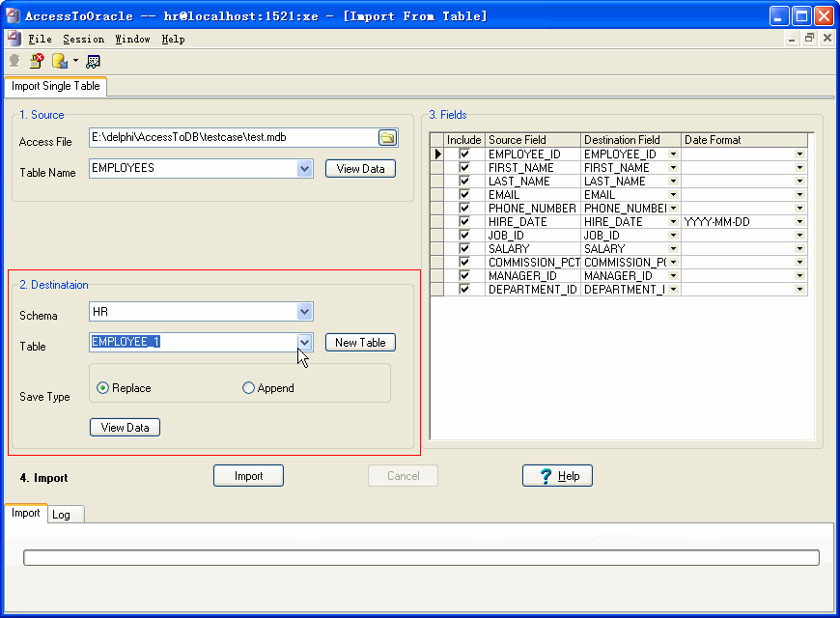Uncheck Include for EMPLOYEE_ID row
The height and width of the screenshot is (618, 840).
(464, 154)
